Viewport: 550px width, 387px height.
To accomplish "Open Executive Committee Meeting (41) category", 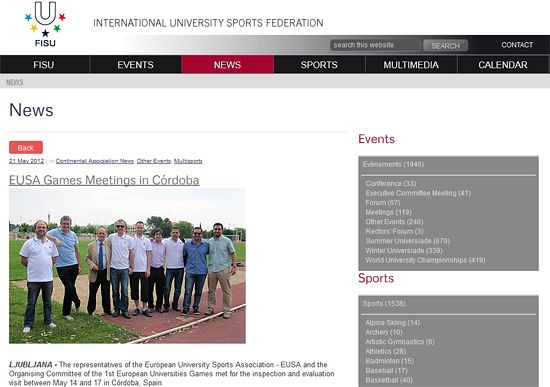I will [x=418, y=193].
